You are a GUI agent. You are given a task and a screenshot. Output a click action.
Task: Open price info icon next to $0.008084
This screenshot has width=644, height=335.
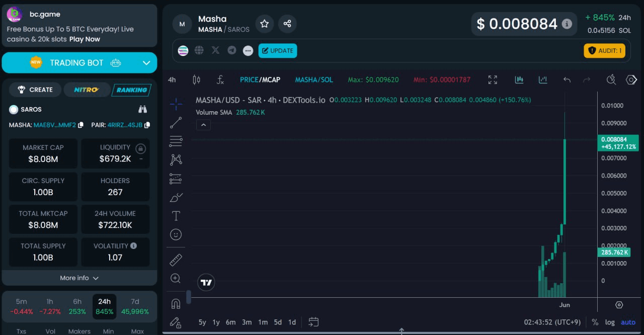tap(567, 24)
